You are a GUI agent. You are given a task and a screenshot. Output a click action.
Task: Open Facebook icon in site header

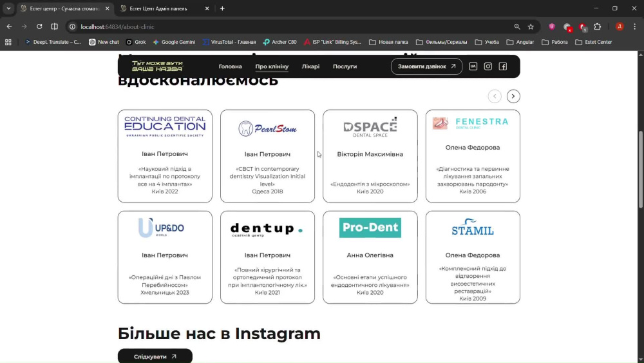(503, 66)
